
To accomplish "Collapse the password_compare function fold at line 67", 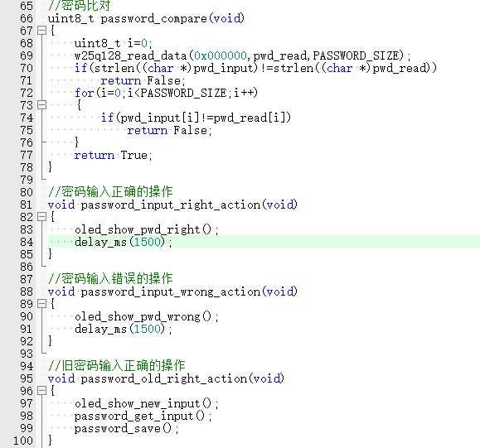I will click(x=41, y=31).
